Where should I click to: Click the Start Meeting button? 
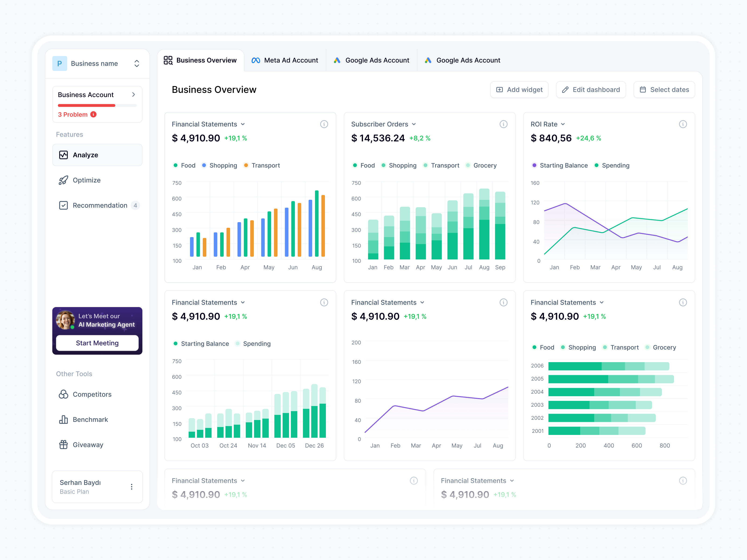coord(97,343)
